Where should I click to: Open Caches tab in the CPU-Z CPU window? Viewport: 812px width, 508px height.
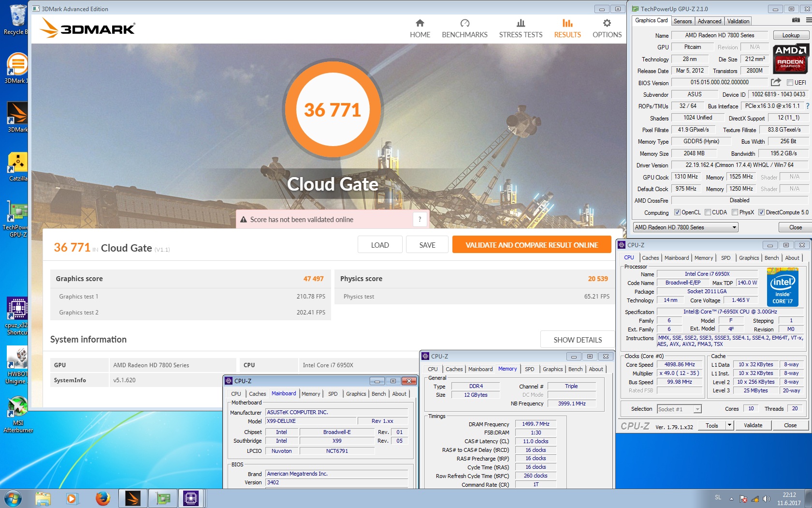tap(650, 258)
